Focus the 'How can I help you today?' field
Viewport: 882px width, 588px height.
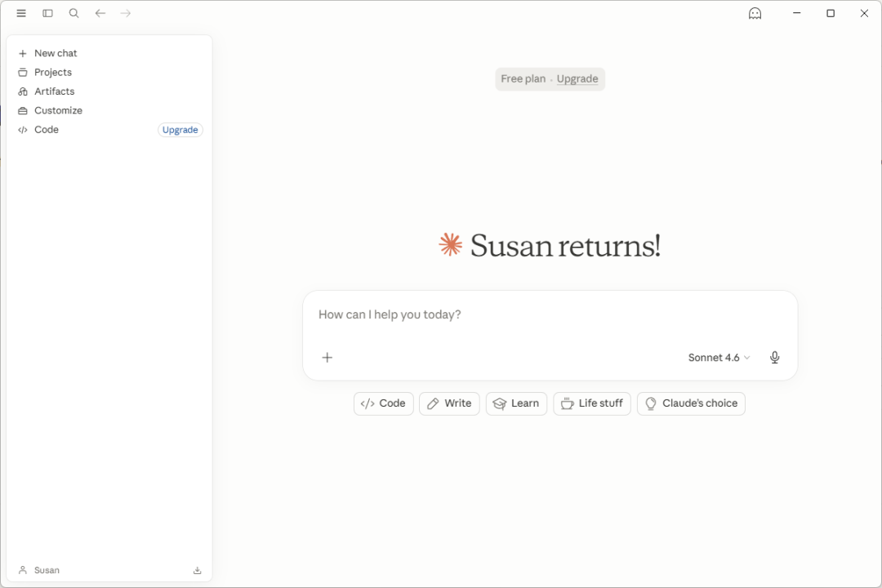coord(550,314)
